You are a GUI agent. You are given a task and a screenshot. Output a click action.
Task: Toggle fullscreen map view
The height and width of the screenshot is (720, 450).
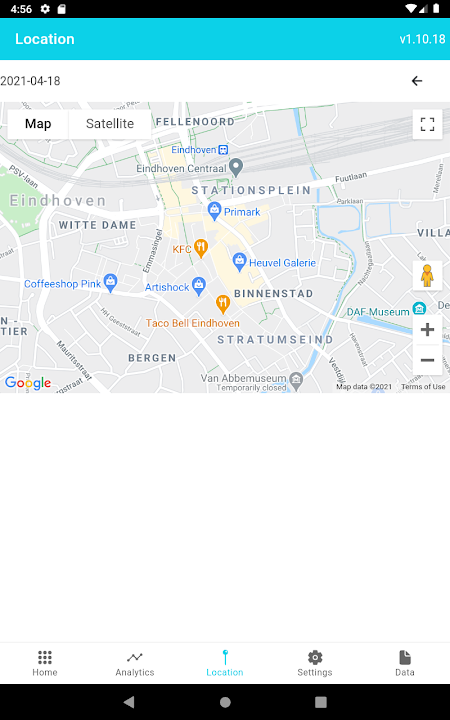tap(428, 124)
